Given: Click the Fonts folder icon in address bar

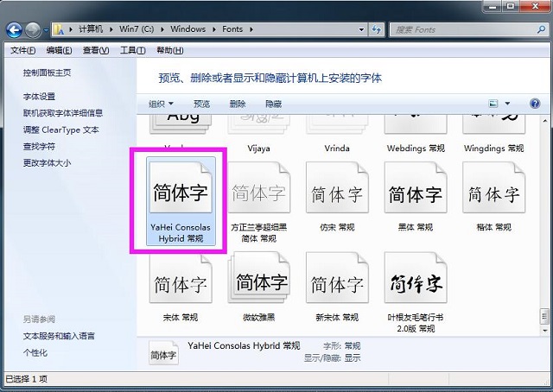Looking at the screenshot, I should (x=59, y=29).
